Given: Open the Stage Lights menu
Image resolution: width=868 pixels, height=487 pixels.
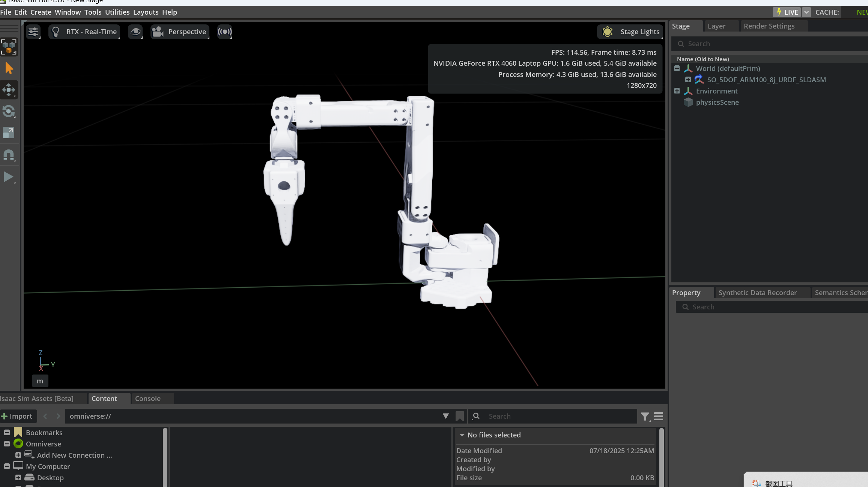Looking at the screenshot, I should point(630,32).
